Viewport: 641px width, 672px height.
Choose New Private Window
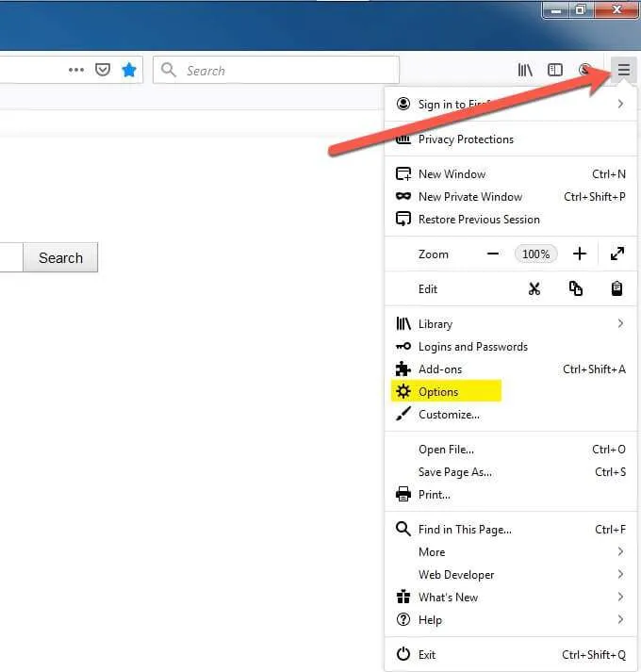(510, 197)
